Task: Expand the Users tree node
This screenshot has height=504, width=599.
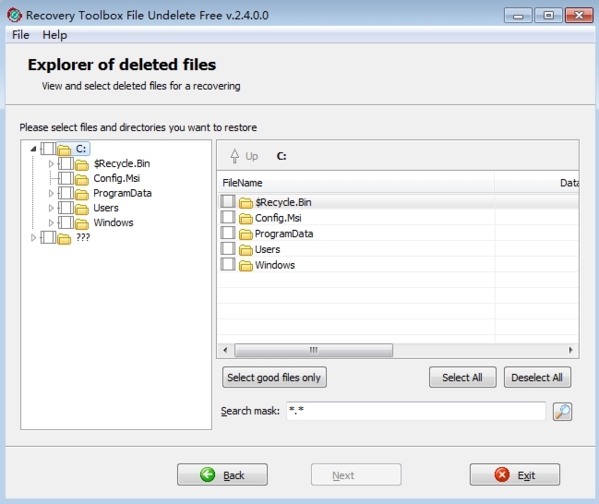Action: pos(51,208)
